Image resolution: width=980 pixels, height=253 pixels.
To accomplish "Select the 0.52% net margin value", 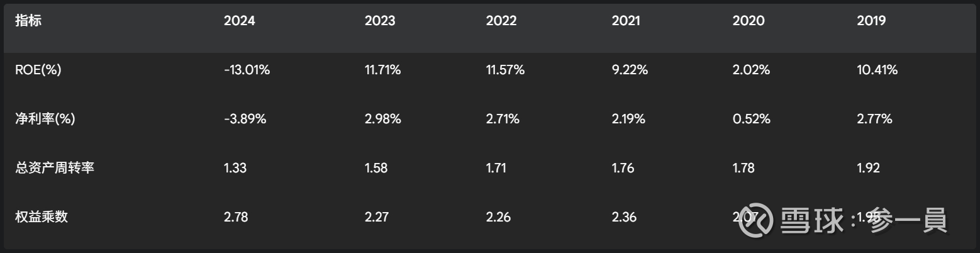I will [x=751, y=119].
